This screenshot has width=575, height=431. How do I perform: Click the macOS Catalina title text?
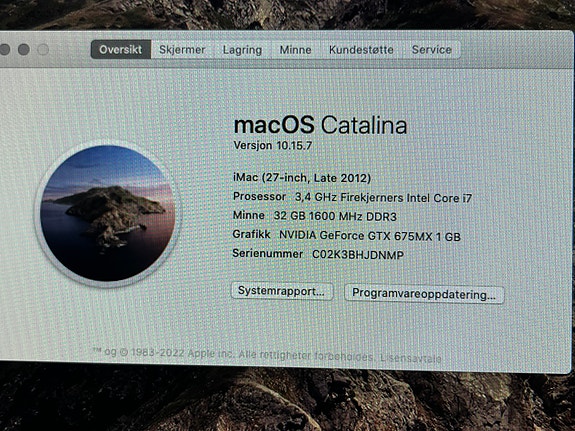pyautogui.click(x=321, y=125)
